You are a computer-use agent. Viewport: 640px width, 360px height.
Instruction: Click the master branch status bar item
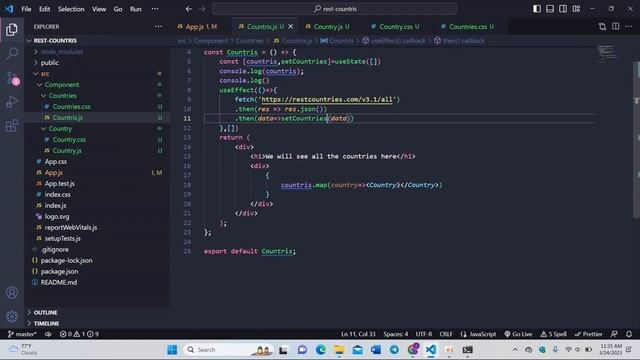[22, 334]
